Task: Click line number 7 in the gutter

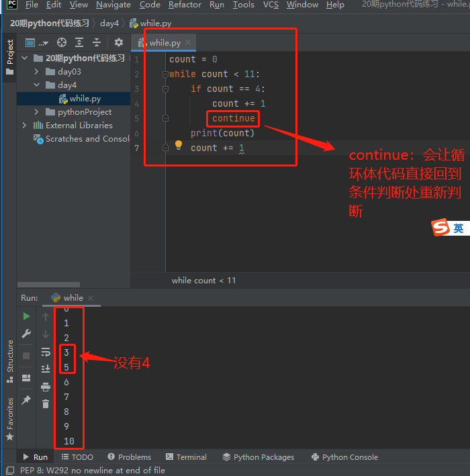Action: (x=137, y=148)
